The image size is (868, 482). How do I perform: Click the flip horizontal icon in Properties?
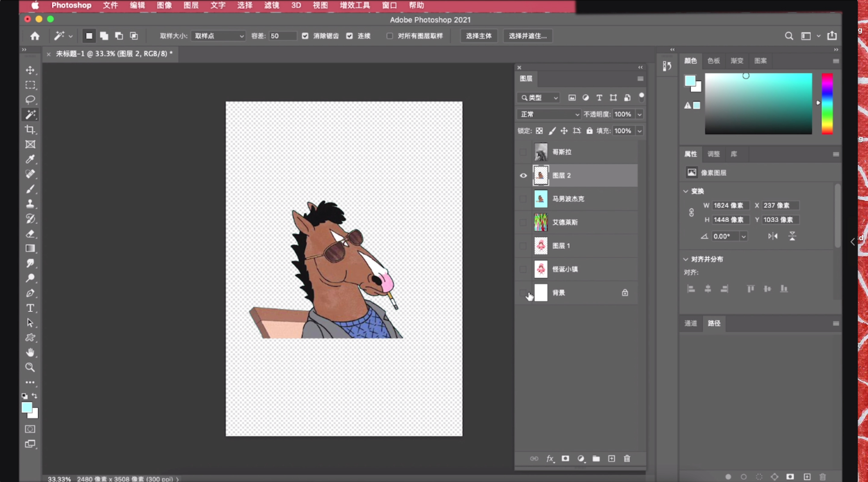[x=773, y=236]
